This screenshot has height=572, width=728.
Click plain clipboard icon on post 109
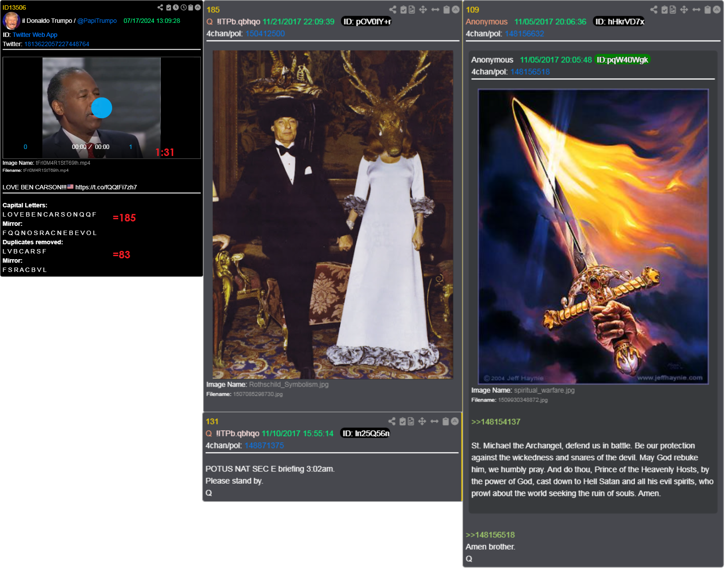[x=707, y=10]
